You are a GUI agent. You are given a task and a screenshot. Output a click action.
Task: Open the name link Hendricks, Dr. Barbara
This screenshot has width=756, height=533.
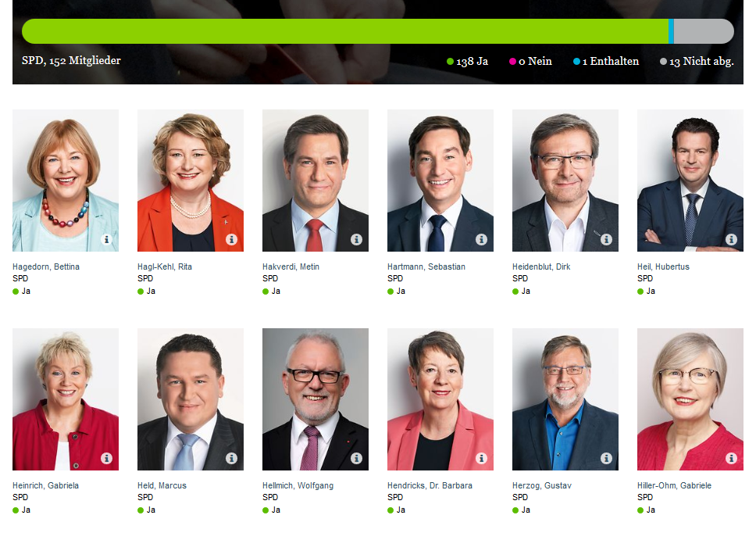pyautogui.click(x=430, y=486)
